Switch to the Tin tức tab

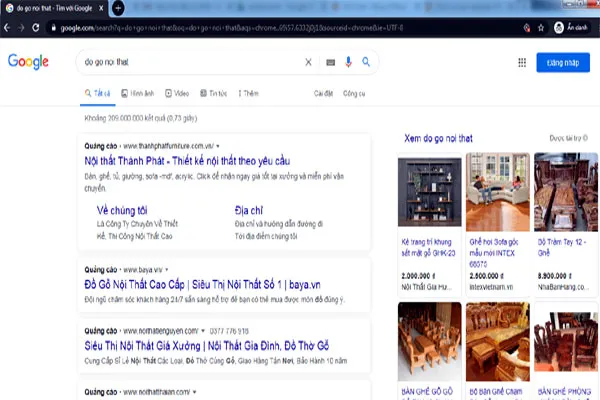214,93
